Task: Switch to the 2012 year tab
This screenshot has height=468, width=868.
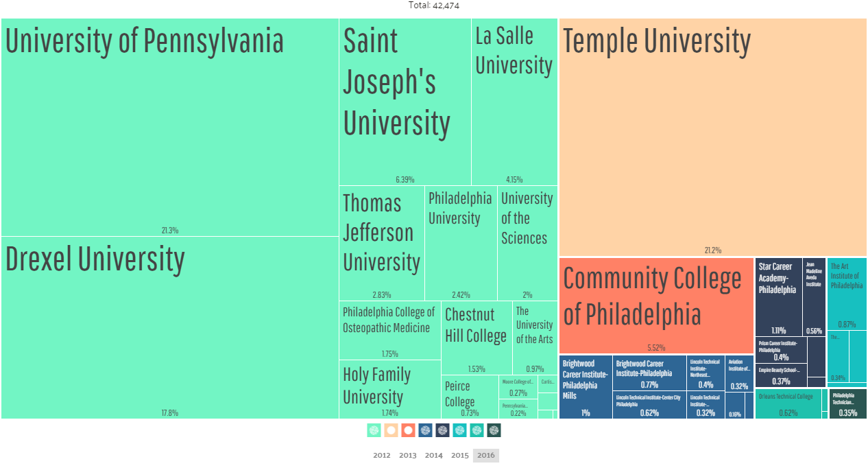Action: tap(382, 455)
